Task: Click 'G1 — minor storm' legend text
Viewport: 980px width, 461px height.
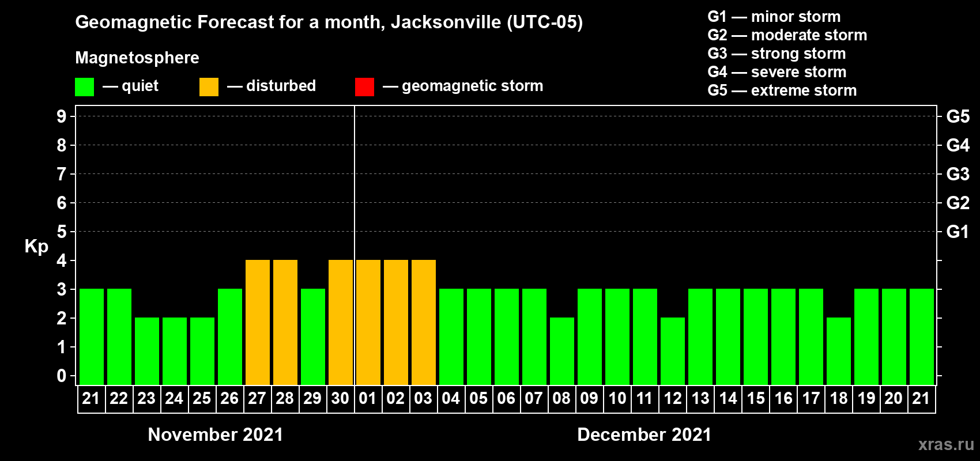Action: pyautogui.click(x=774, y=17)
